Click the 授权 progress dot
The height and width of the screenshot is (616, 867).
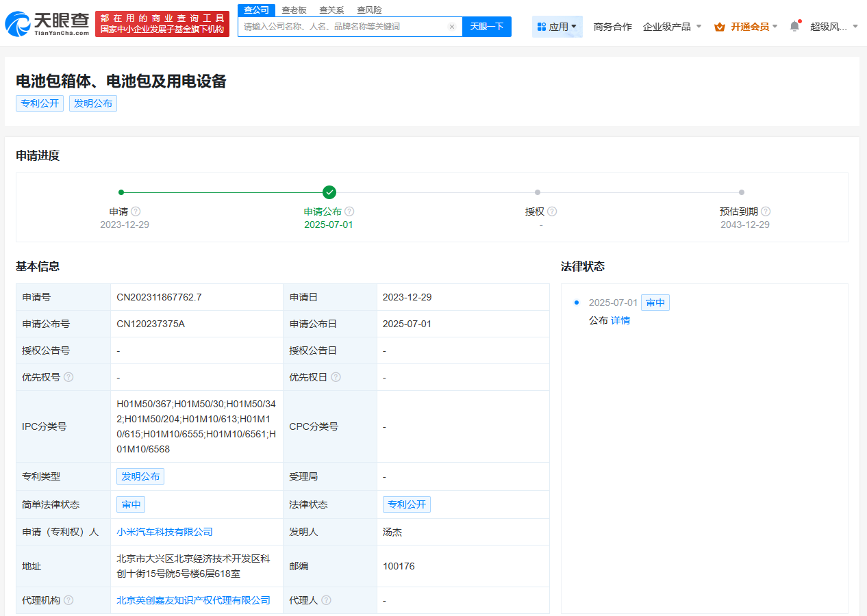point(538,192)
